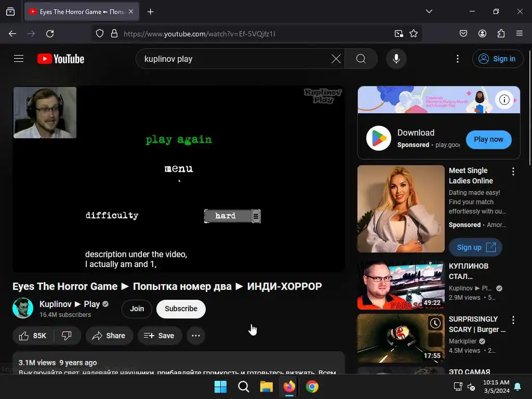The height and width of the screenshot is (399, 532).
Task: Switch to Chrome in taskbar
Action: [312, 387]
